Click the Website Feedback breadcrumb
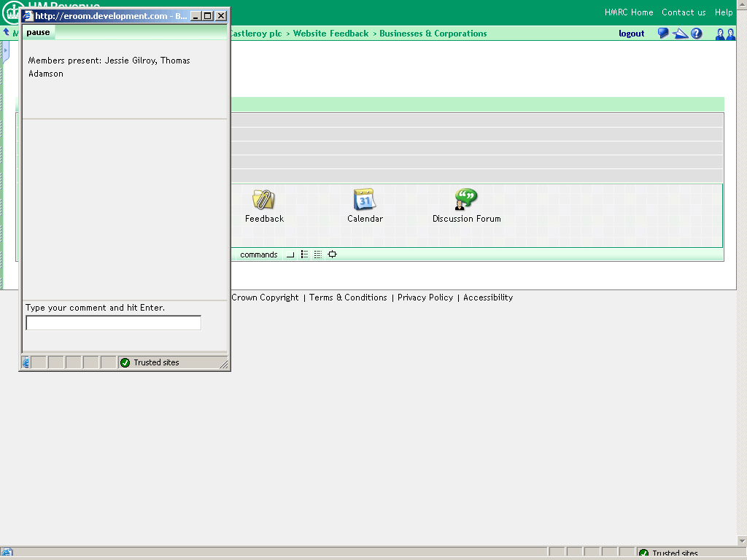 [x=330, y=34]
